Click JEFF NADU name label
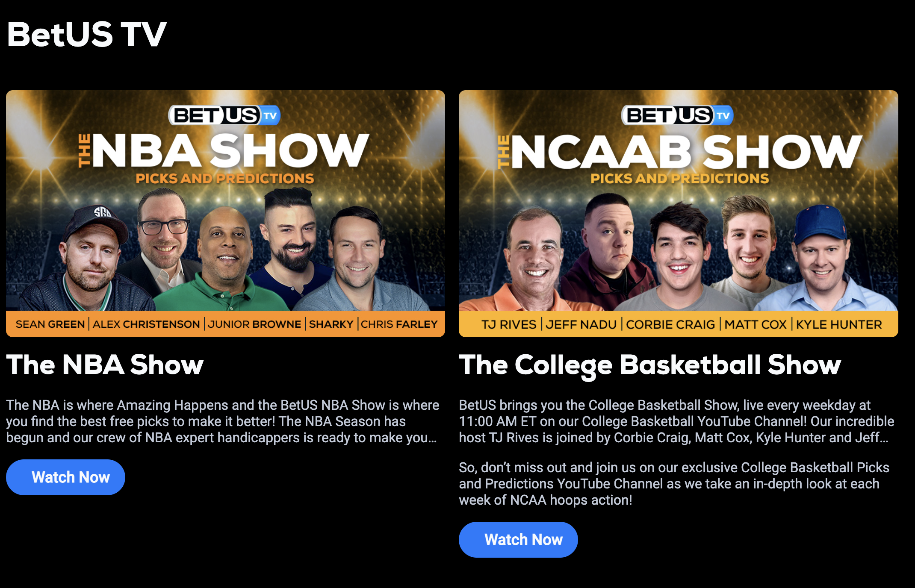The image size is (915, 588). tap(581, 325)
